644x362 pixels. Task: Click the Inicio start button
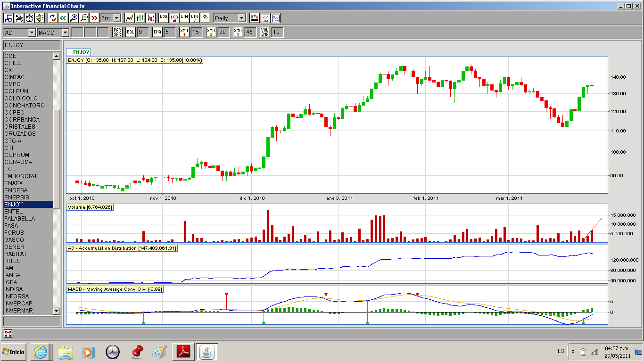click(13, 352)
